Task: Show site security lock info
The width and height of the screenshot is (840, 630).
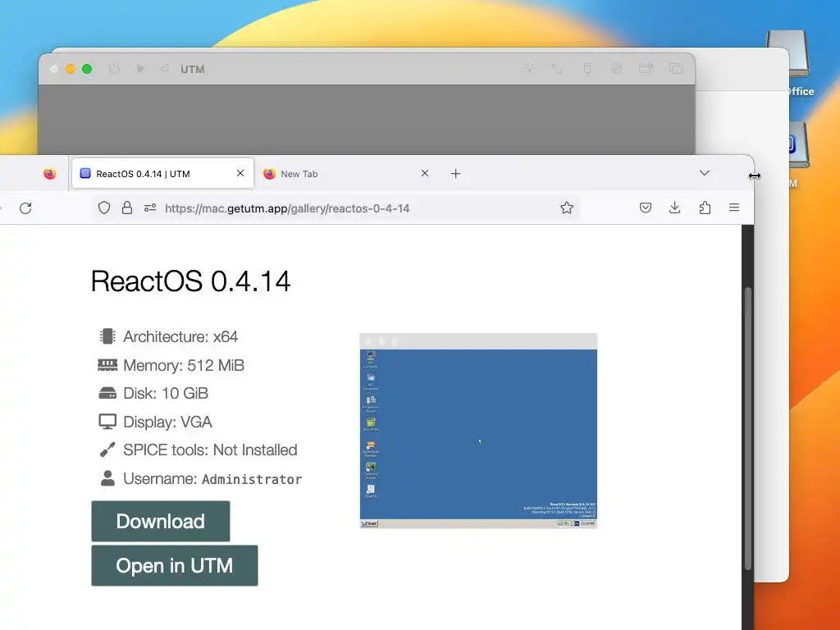Action: tap(127, 208)
